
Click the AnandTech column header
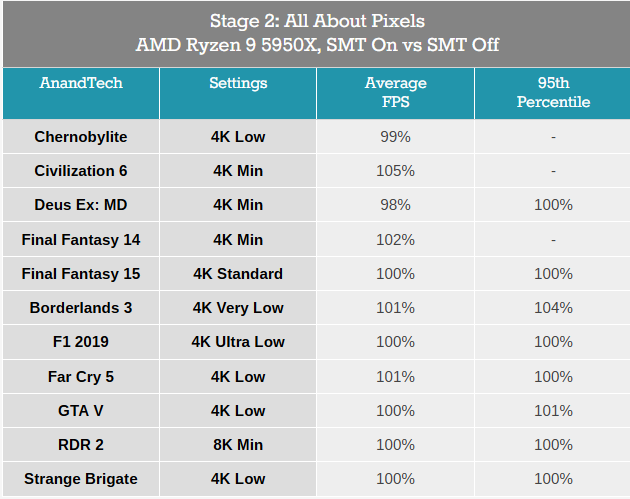coord(81,93)
